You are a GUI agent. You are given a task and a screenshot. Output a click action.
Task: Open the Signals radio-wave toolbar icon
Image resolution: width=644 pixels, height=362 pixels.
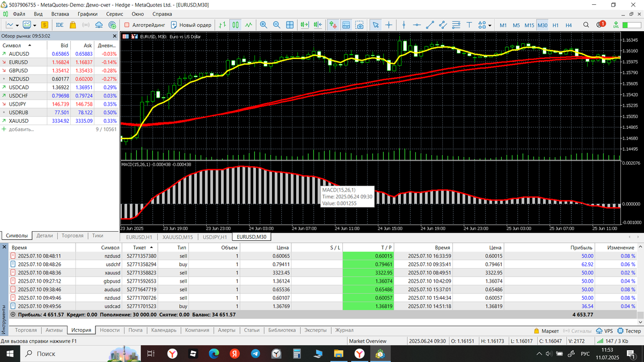pyautogui.click(x=86, y=25)
